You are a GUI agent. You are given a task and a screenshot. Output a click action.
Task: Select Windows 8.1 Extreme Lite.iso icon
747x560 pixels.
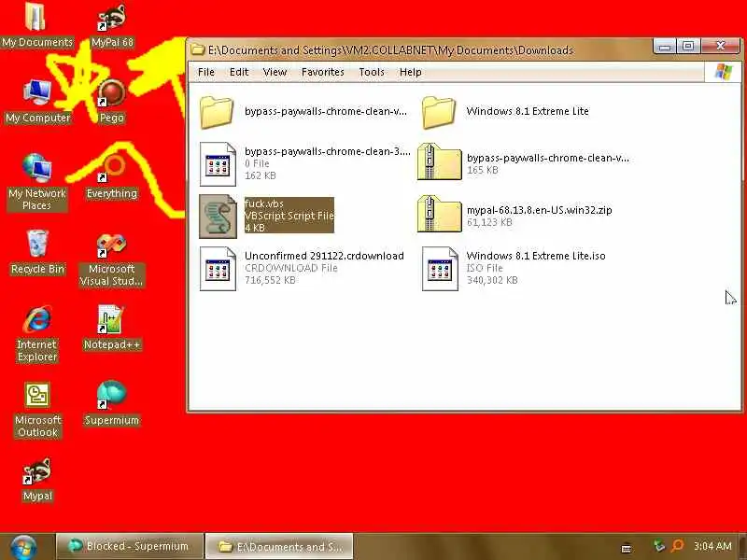coord(440,269)
